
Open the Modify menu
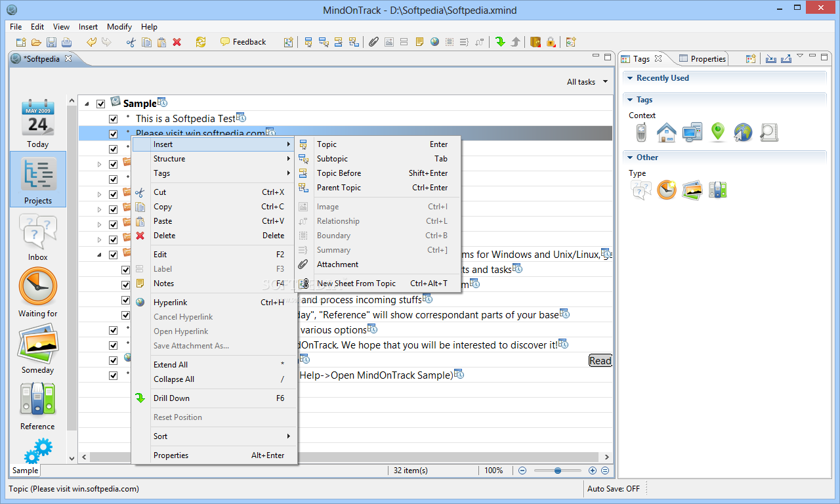119,27
